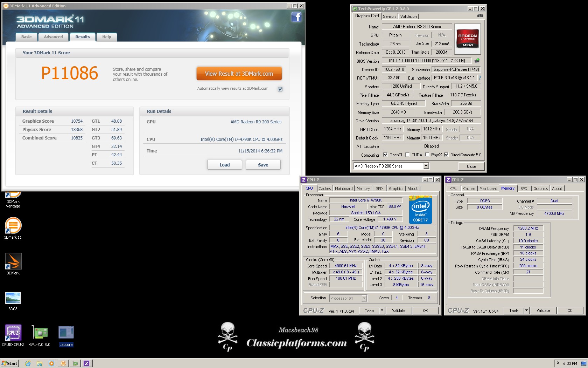Viewport: 588px width, 368px height.
Task: Open the 3D03 desktop shortcut
Action: click(13, 301)
